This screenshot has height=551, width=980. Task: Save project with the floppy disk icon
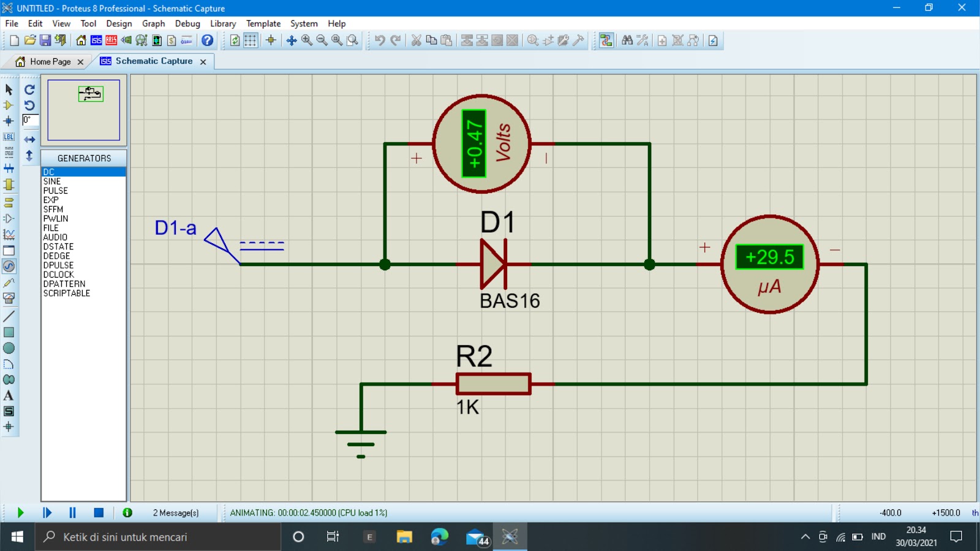click(45, 40)
